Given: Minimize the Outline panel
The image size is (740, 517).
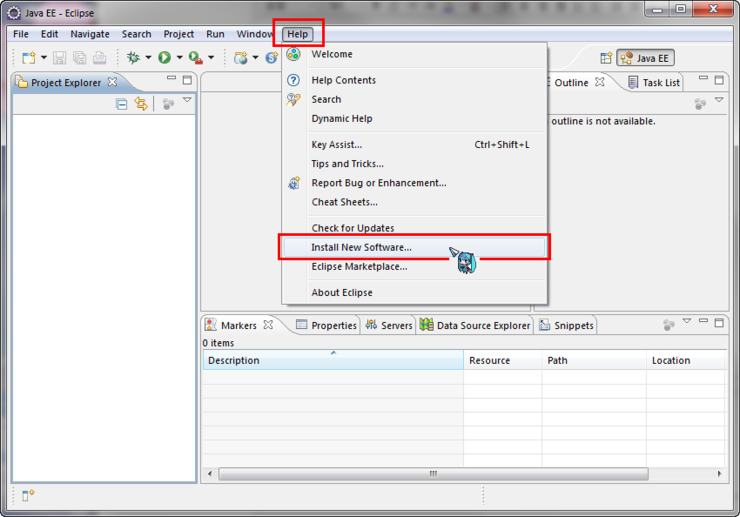Looking at the screenshot, I should click(703, 77).
